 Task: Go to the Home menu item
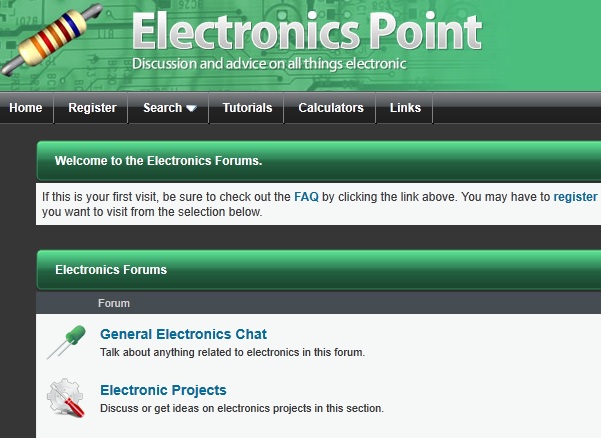[26, 108]
